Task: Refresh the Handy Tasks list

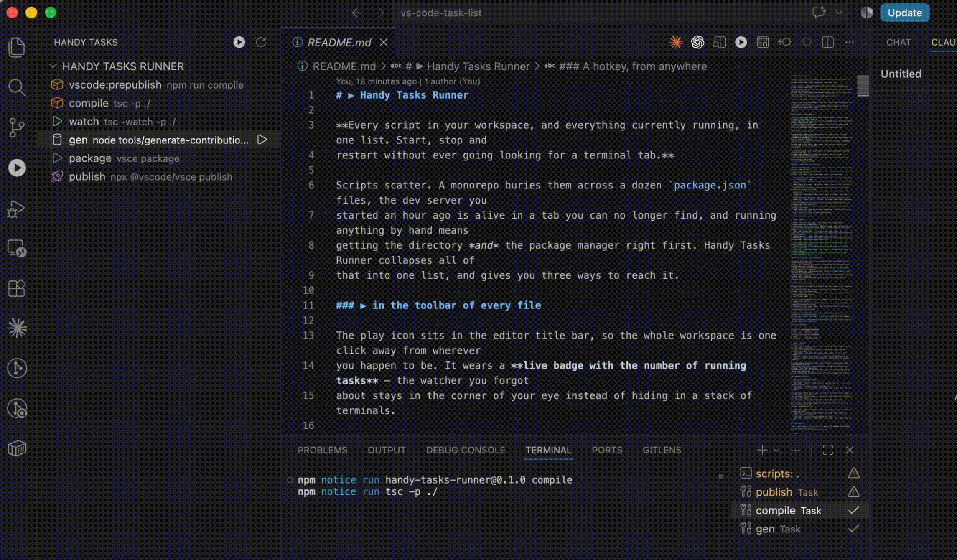Action: pos(261,42)
